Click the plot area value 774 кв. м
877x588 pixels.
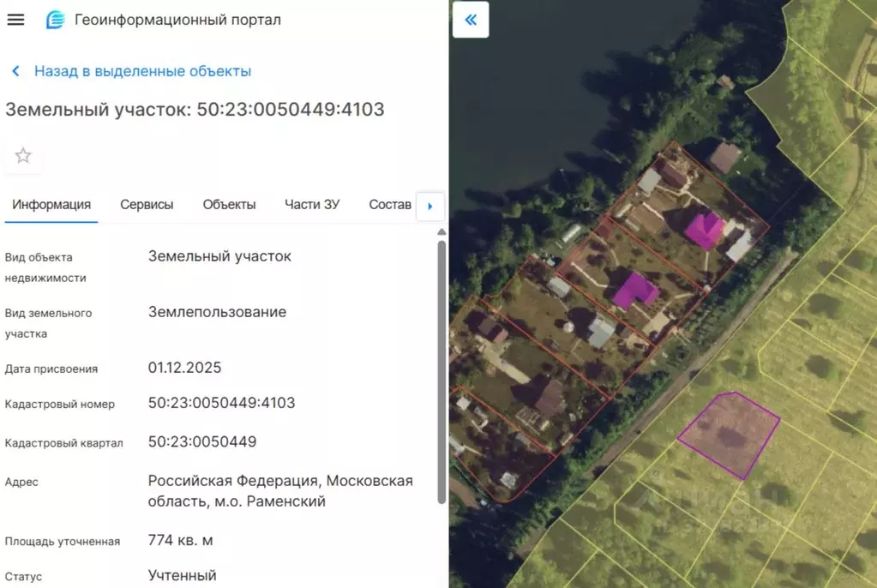179,540
